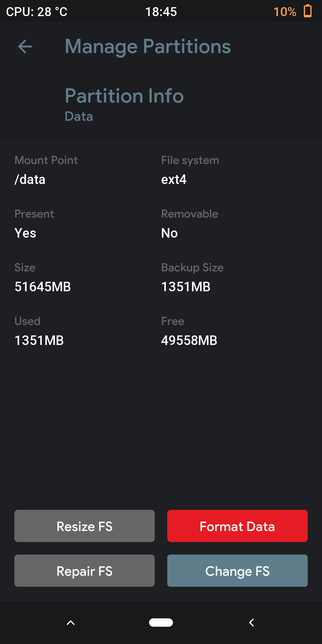This screenshot has width=322, height=644.
Task: Tap the battery icon in status bar
Action: point(307,11)
